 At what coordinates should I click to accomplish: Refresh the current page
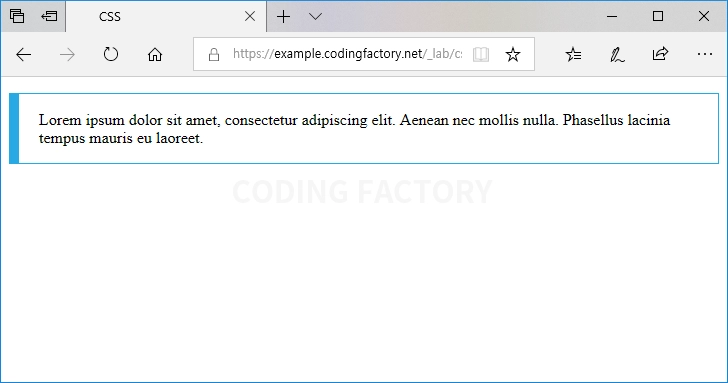point(110,54)
